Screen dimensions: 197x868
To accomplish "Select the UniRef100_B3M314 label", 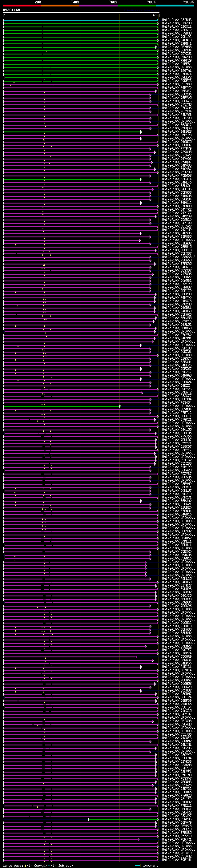I will point(177,179).
